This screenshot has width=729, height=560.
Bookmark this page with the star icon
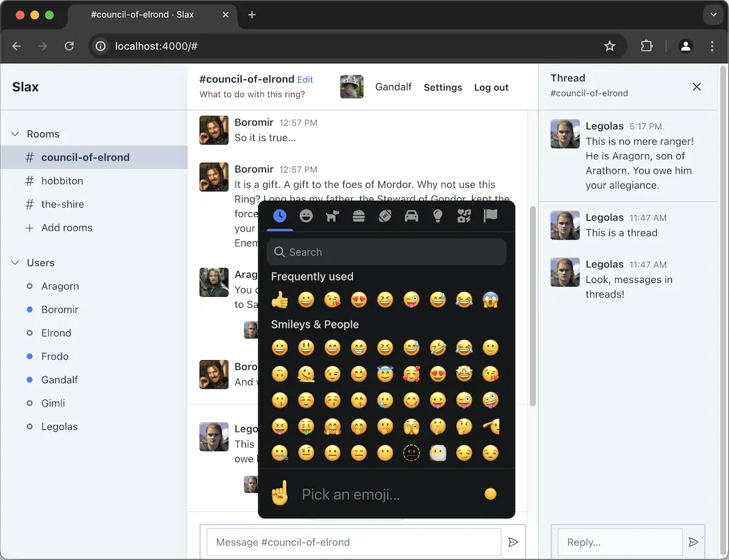tap(609, 46)
